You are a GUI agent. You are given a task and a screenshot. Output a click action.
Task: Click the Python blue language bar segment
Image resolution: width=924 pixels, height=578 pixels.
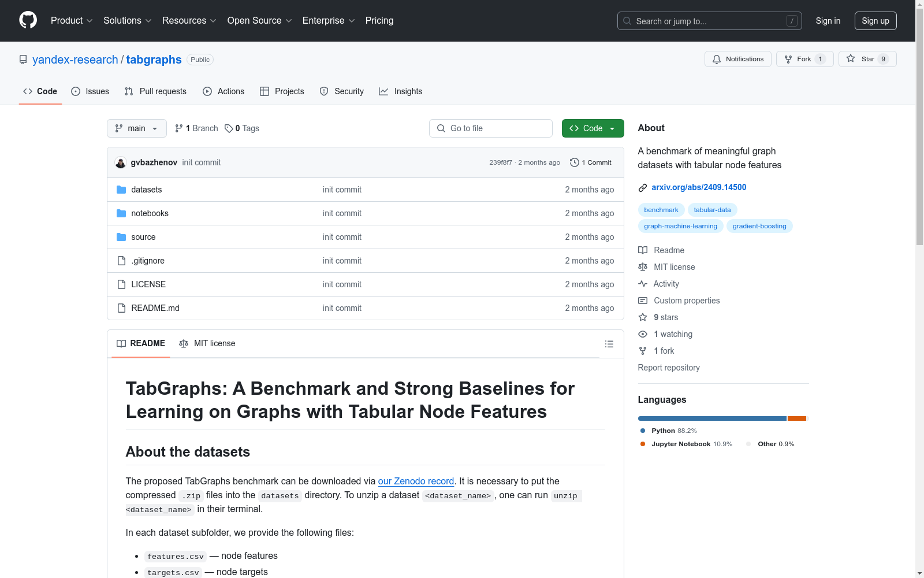point(712,418)
